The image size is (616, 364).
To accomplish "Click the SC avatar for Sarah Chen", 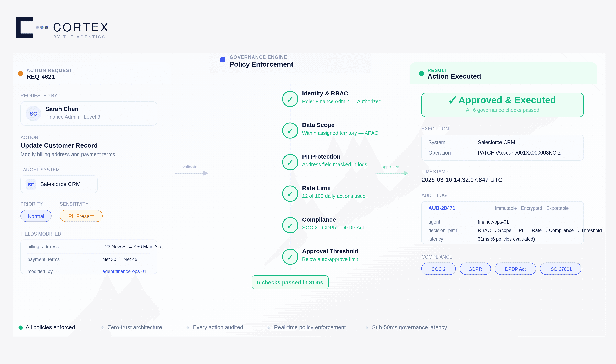I will 33,114.
